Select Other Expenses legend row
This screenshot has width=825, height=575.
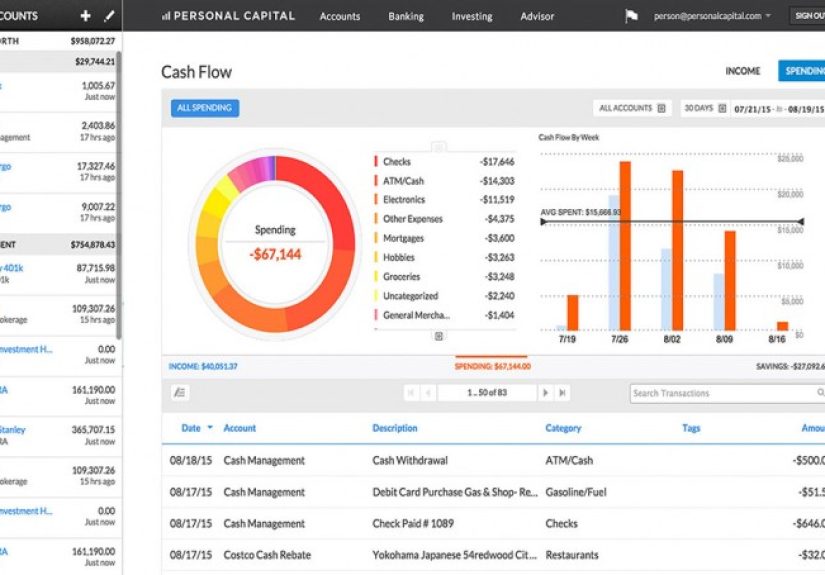[445, 219]
